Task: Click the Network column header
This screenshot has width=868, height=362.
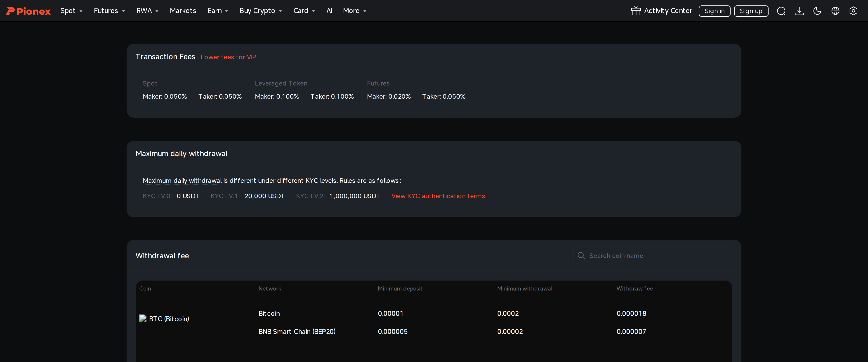Action: (270, 288)
